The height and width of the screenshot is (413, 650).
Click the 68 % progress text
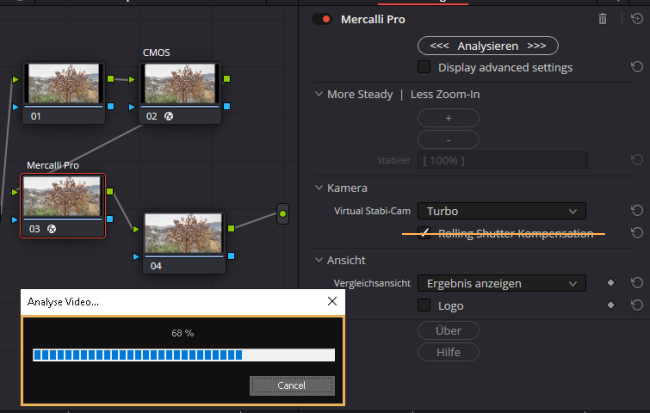click(182, 333)
